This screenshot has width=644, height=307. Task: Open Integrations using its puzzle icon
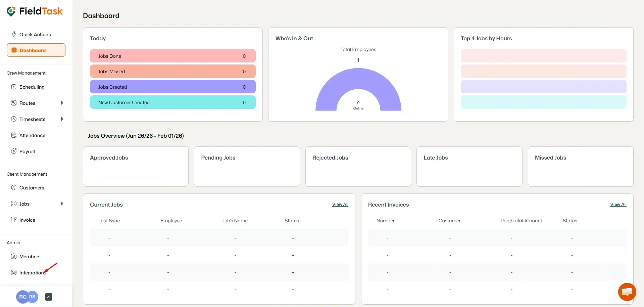click(13, 272)
